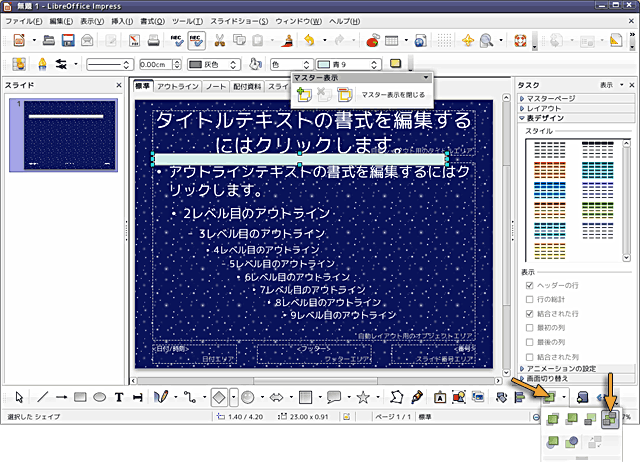
Task: Toggle the ヘッダーの行 checkbox
Action: [530, 285]
